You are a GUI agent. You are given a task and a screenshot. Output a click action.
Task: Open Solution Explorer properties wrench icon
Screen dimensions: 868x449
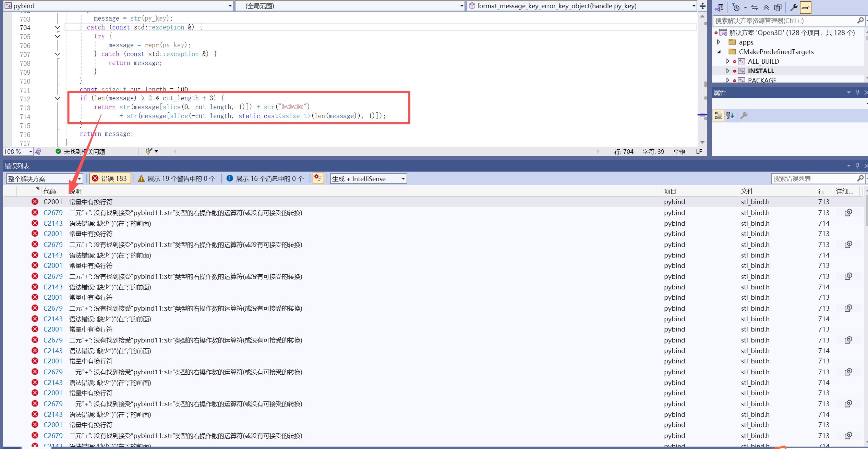794,8
